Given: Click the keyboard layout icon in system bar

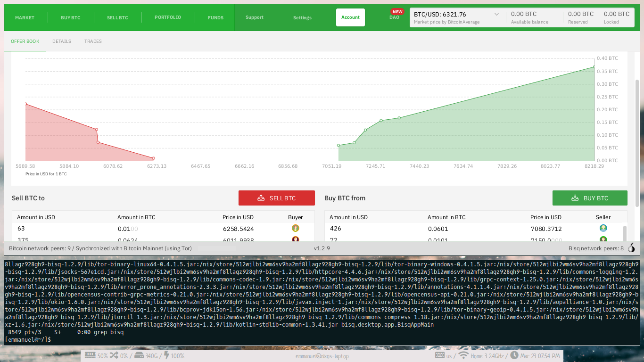Looking at the screenshot, I should 439,355.
